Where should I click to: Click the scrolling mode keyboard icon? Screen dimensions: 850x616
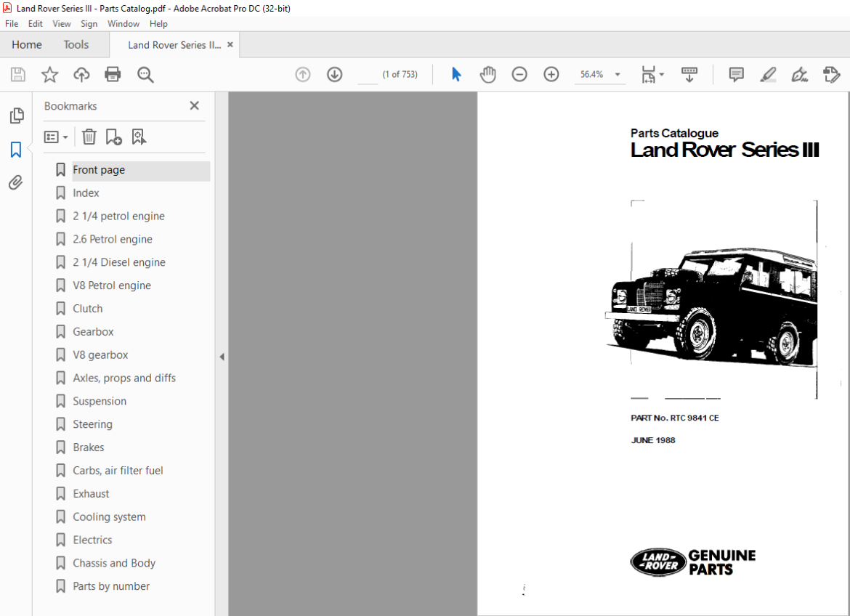point(689,74)
